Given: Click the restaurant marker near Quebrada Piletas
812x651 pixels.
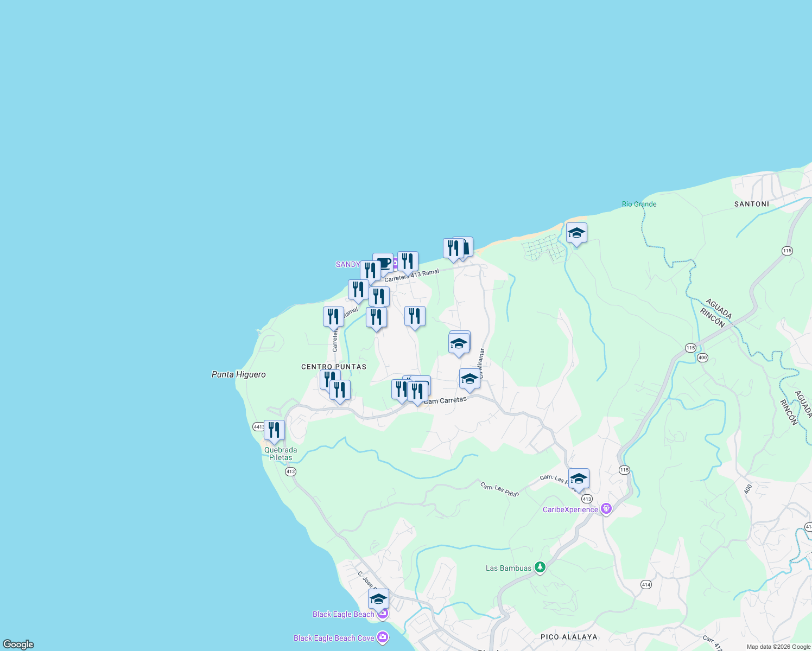Looking at the screenshot, I should click(x=275, y=429).
